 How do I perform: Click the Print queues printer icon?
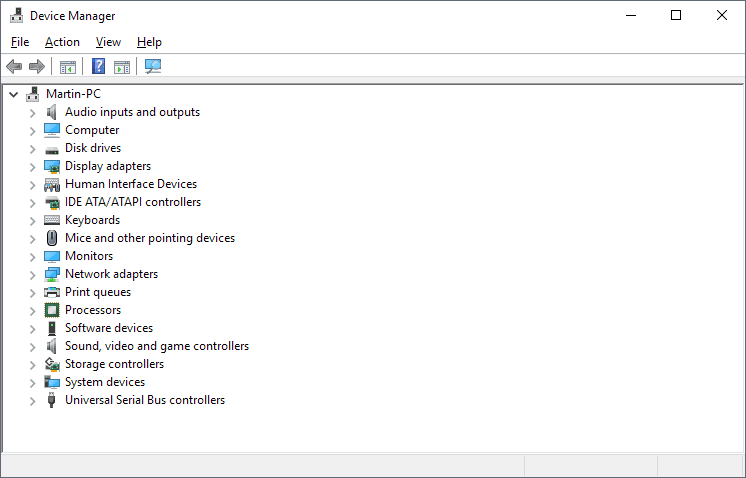pos(53,292)
